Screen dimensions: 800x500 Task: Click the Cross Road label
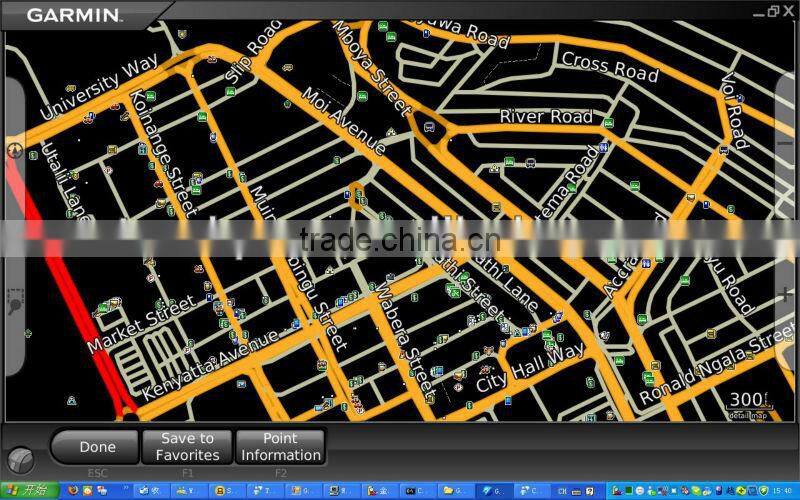[610, 67]
